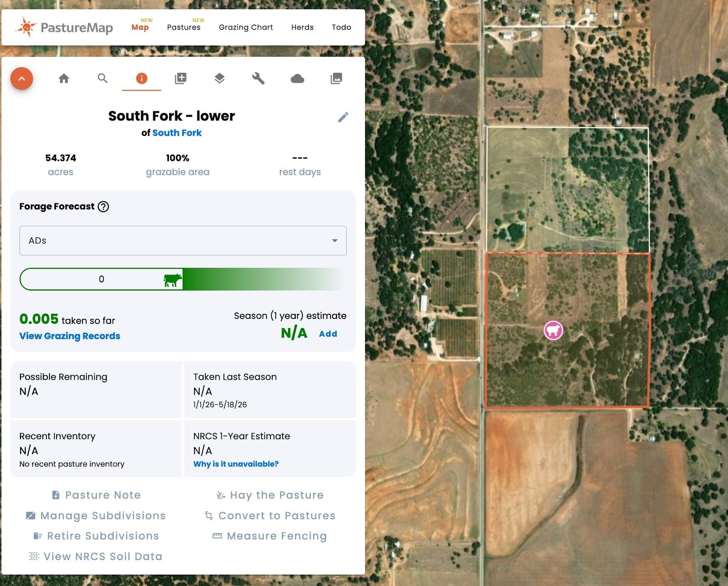Open the Todo tab
The width and height of the screenshot is (728, 586).
(342, 27)
